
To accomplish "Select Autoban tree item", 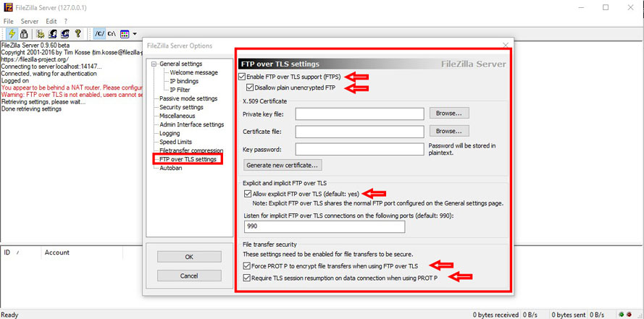I will pos(171,168).
